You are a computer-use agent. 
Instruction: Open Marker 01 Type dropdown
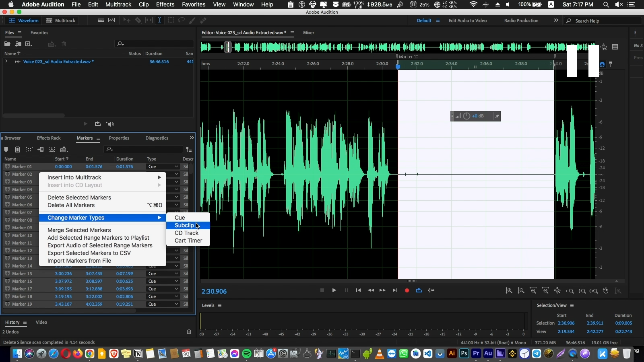(163, 167)
